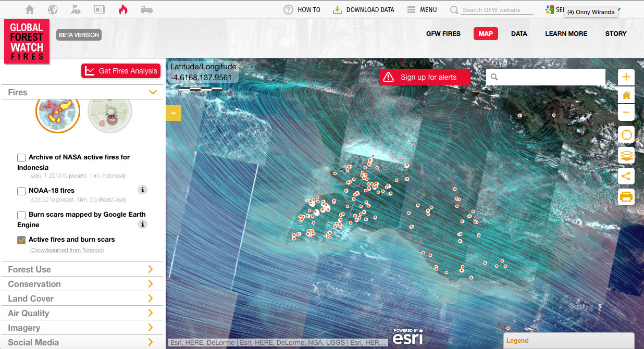Enable Archive of NASA active fires checkbox

[x=21, y=157]
